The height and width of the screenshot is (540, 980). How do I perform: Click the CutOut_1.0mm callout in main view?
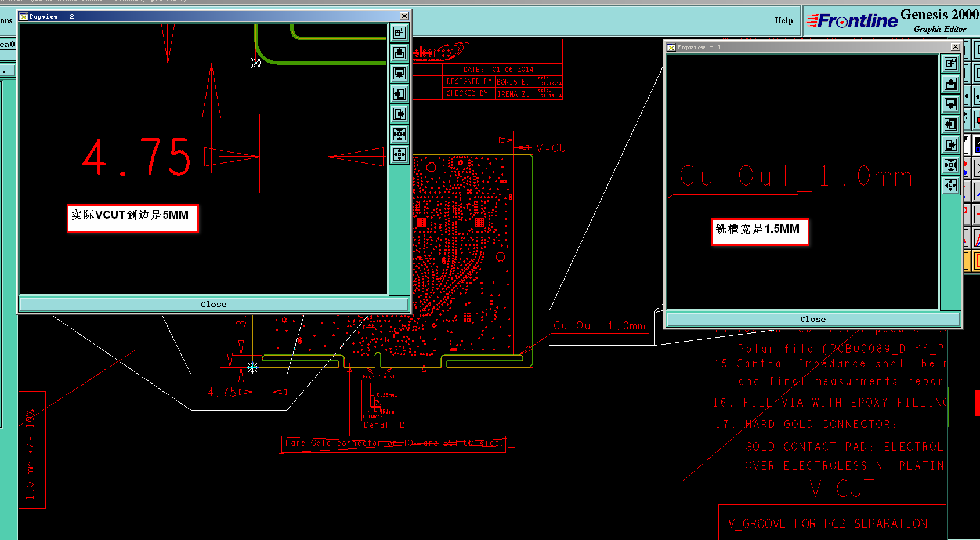pyautogui.click(x=599, y=326)
